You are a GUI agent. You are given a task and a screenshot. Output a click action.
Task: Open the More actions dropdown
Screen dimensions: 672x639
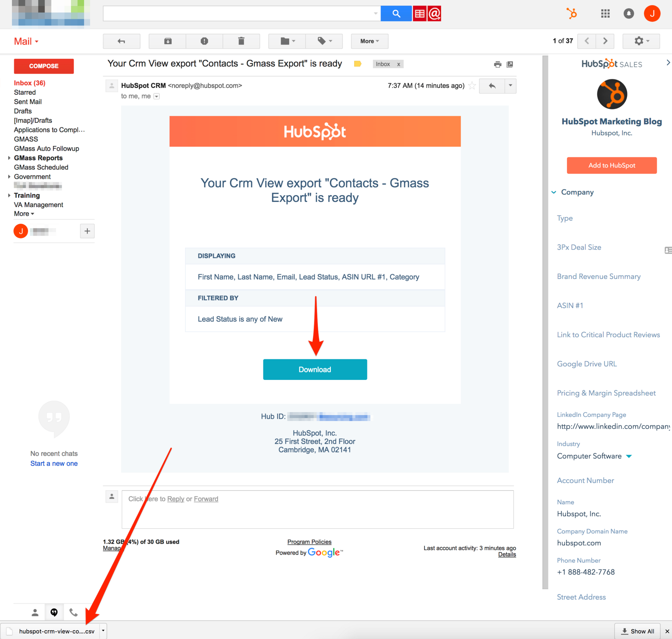370,41
